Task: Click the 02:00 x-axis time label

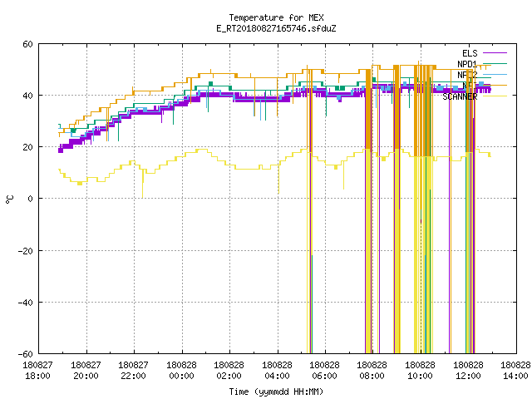Action: click(x=229, y=376)
